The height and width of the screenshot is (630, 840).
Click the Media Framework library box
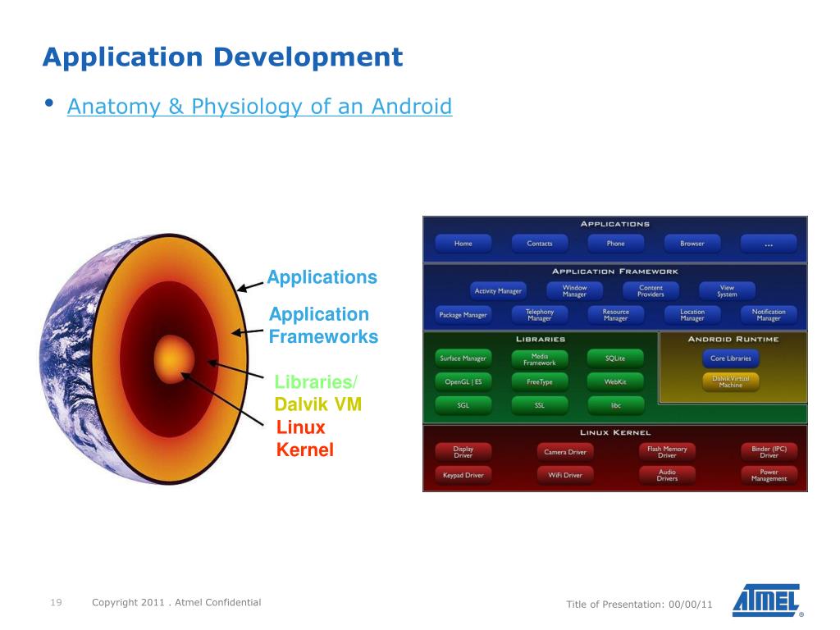(540, 359)
